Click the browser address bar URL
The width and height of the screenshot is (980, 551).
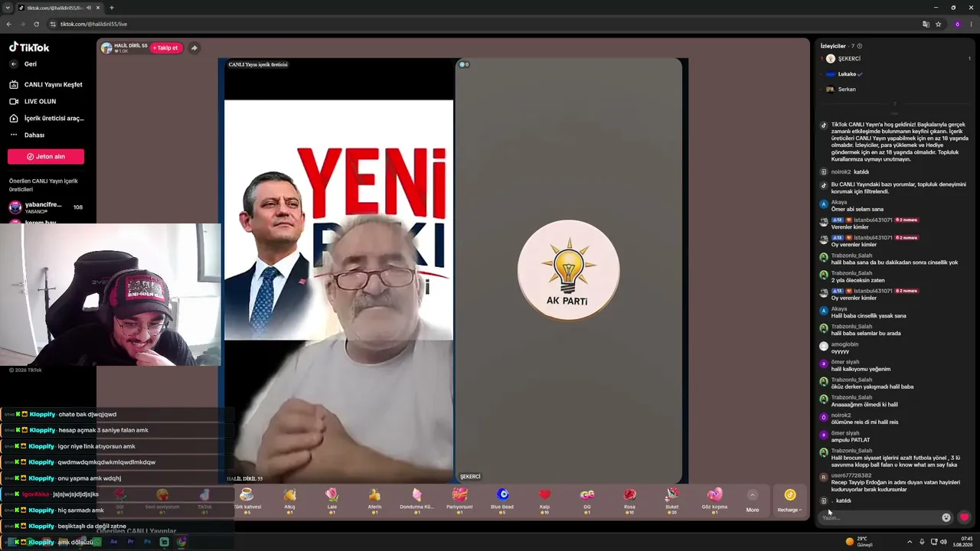[93, 24]
